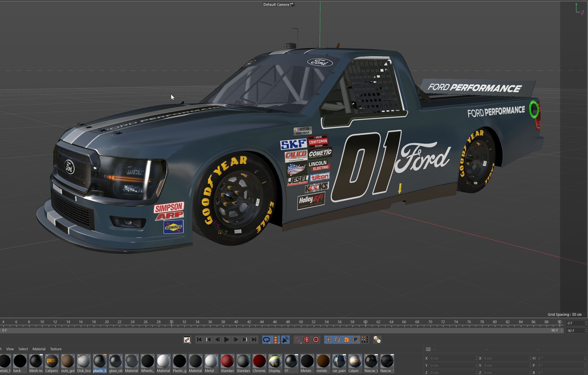Image resolution: width=588 pixels, height=375 pixels.
Task: Adjust the end frame 90 F stepper
Action: (586, 331)
